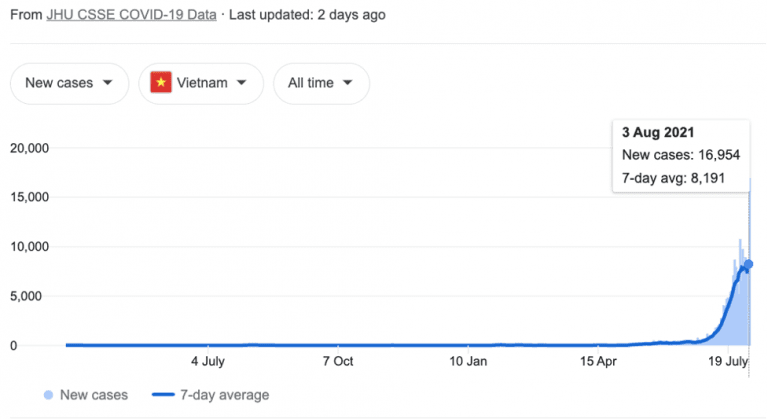
Task: Click the 20,000 y-axis label
Action: [29, 148]
